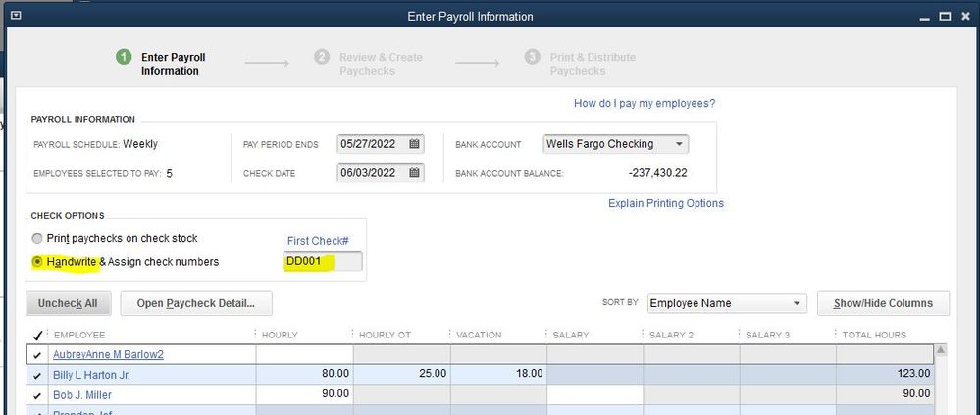Select Handwrite & Assign check numbers
The width and height of the screenshot is (980, 415).
click(38, 262)
